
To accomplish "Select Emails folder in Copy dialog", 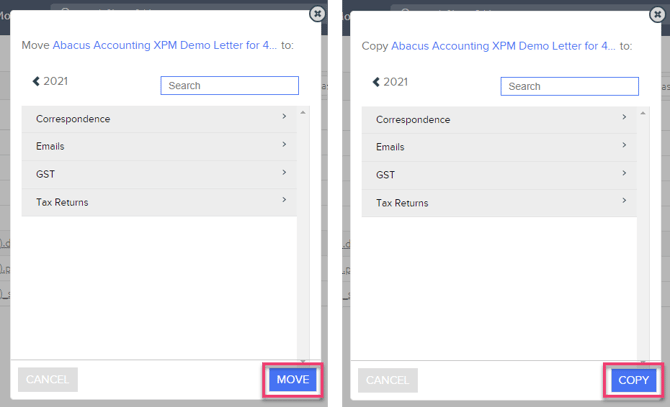I will 499,147.
